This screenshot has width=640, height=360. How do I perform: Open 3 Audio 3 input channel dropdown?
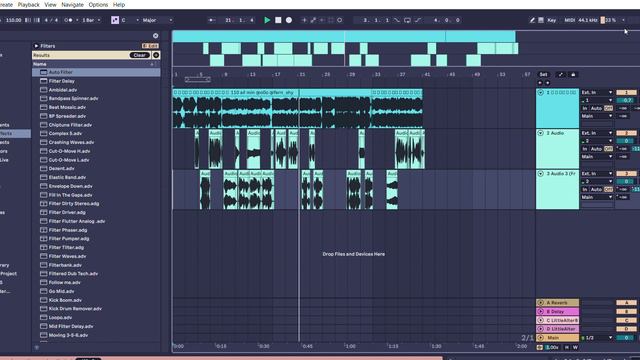click(597, 181)
